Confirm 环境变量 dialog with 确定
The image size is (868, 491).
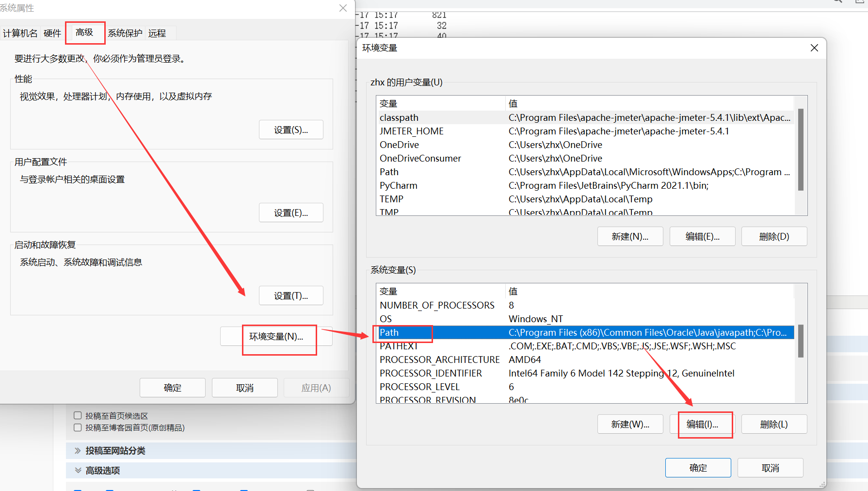[698, 468]
